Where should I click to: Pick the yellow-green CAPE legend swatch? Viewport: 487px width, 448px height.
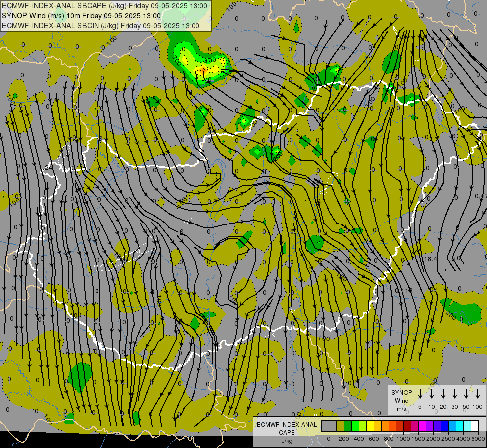point(363,426)
